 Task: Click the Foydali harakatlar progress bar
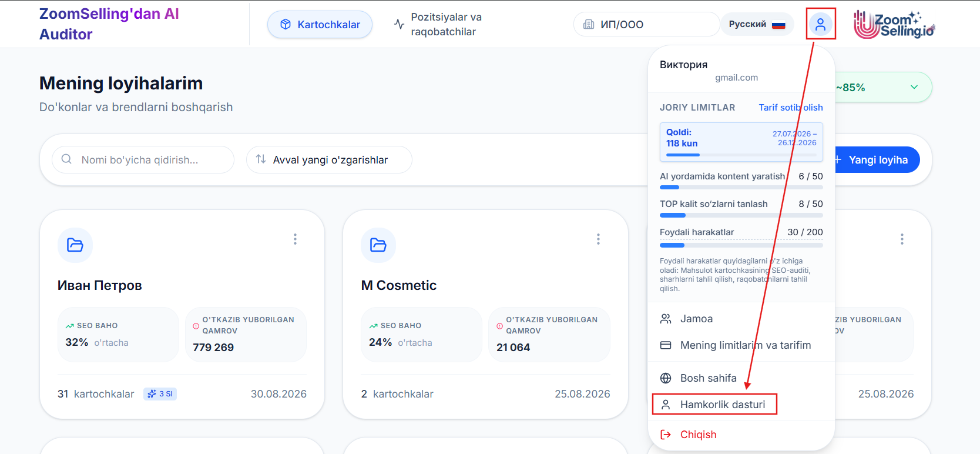click(x=741, y=245)
